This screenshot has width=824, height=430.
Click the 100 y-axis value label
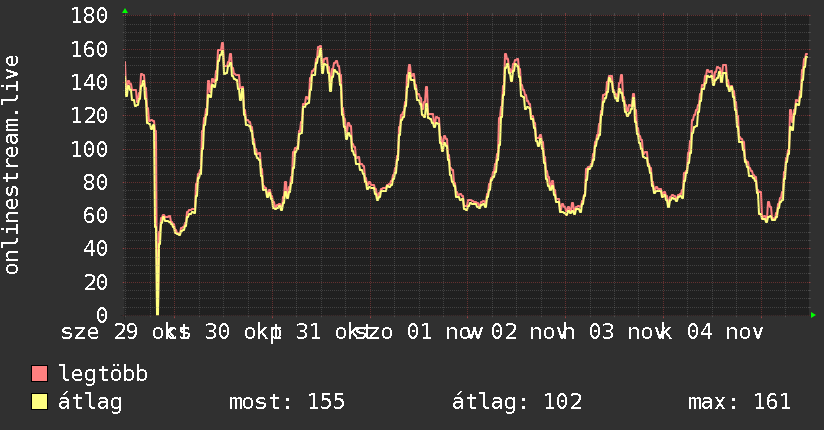coord(90,149)
